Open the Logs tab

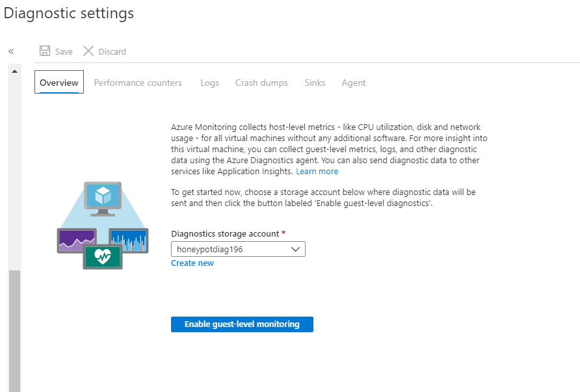pos(209,82)
